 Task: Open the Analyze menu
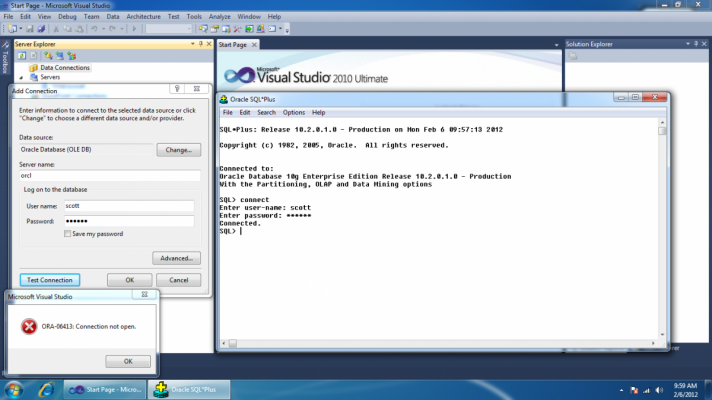click(219, 16)
